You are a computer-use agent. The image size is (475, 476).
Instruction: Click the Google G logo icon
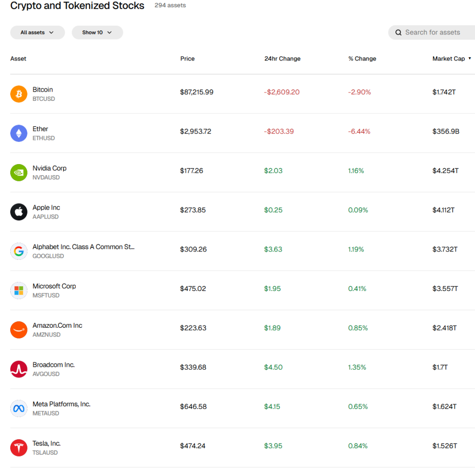click(x=19, y=251)
